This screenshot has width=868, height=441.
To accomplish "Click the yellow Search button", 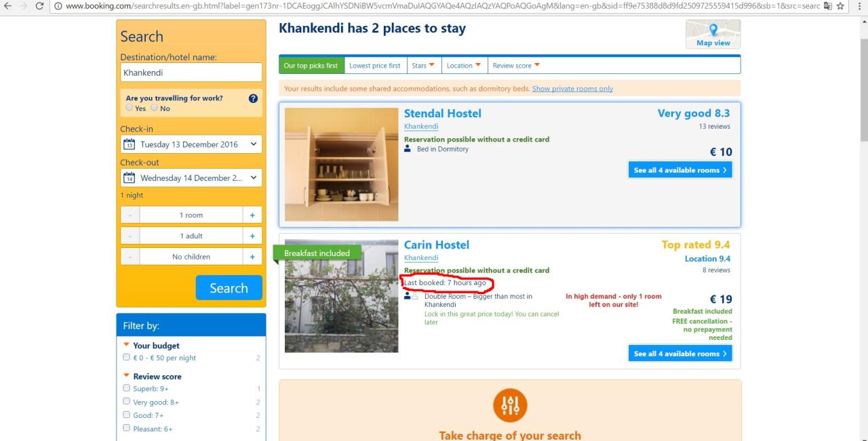I will (x=229, y=288).
